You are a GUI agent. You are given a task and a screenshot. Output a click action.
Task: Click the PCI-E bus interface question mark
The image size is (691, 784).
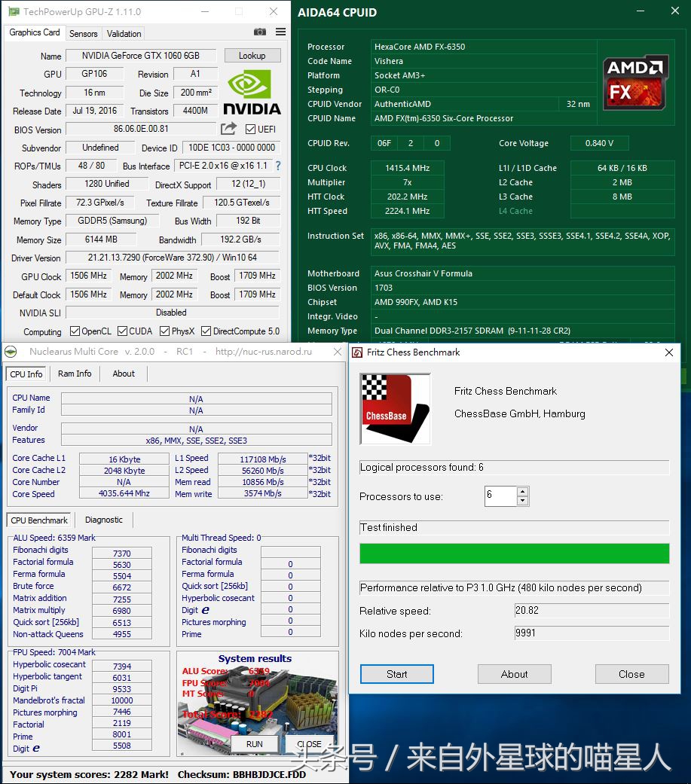point(277,166)
